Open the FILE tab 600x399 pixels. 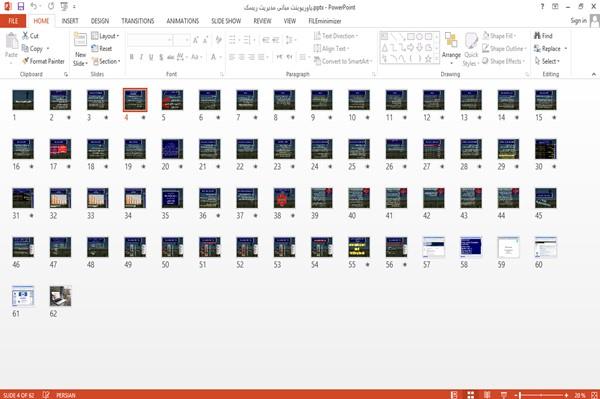pyautogui.click(x=13, y=21)
